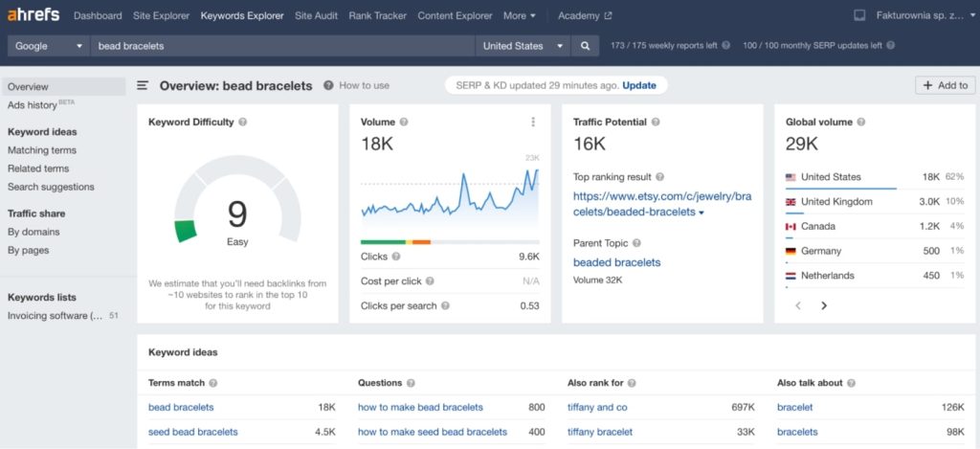This screenshot has height=449, width=980.
Task: Open Volume card three-dot menu
Action: (x=533, y=122)
